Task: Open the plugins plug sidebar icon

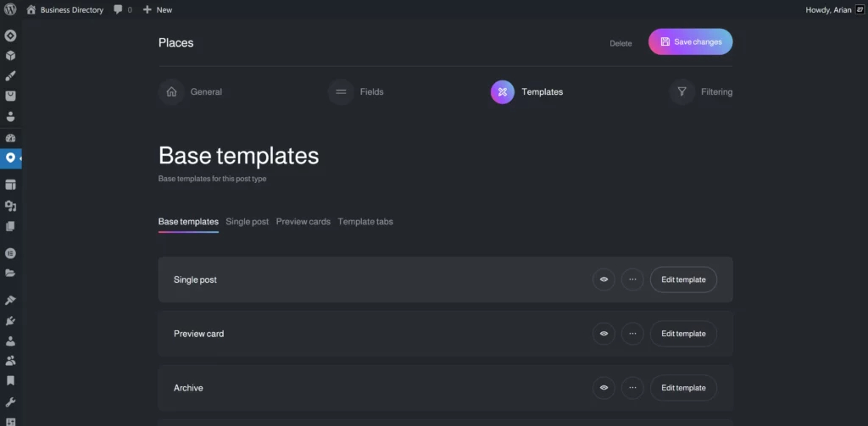Action: tap(10, 320)
